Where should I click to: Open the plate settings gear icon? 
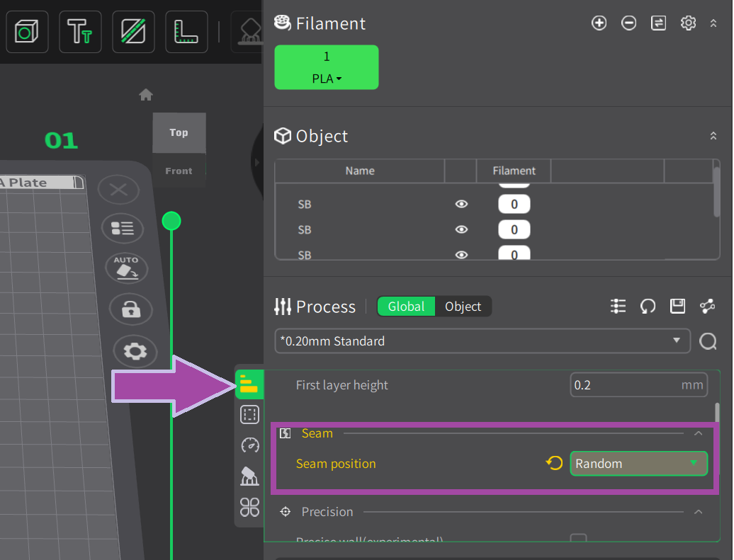135,350
